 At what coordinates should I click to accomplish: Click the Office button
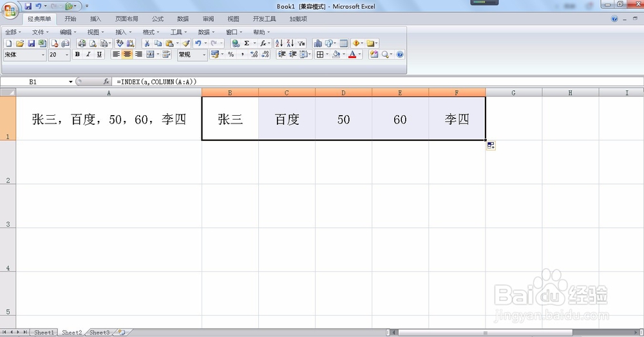pos(10,10)
